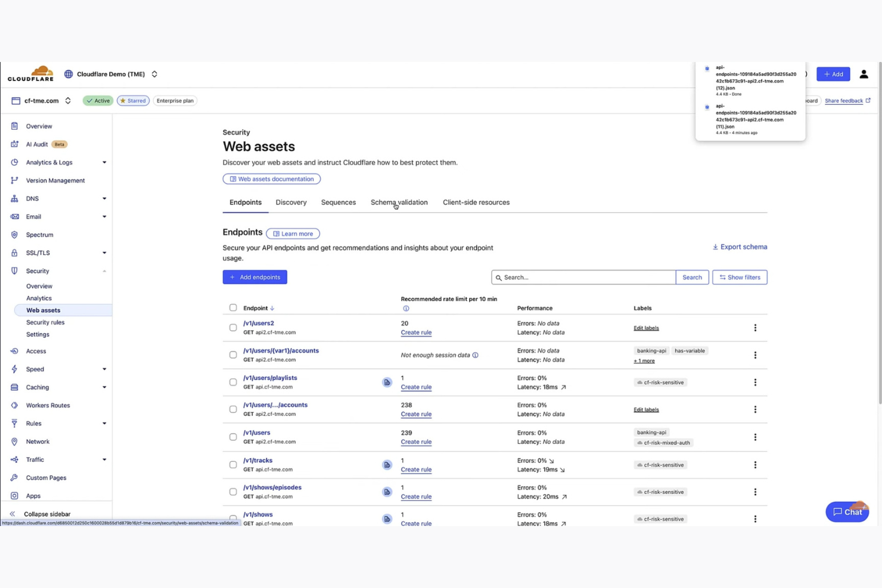Screen dimensions: 882x588
Task: Open the Network sidebar item
Action: tap(38, 441)
